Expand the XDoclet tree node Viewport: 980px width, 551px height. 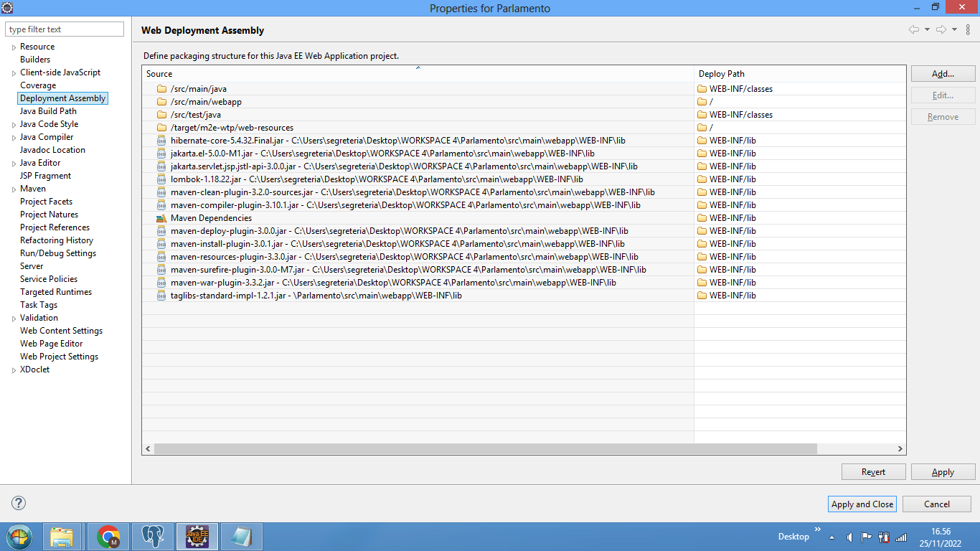click(x=14, y=370)
